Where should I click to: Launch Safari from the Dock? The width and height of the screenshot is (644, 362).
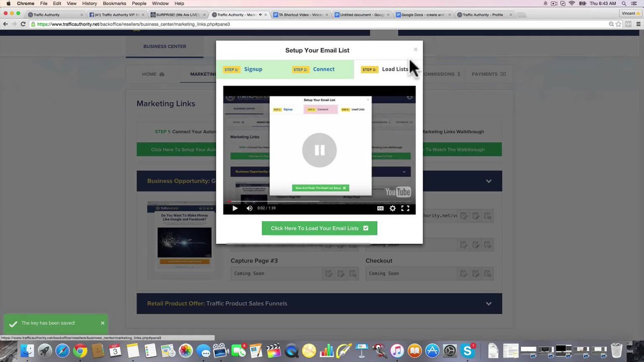click(x=62, y=350)
